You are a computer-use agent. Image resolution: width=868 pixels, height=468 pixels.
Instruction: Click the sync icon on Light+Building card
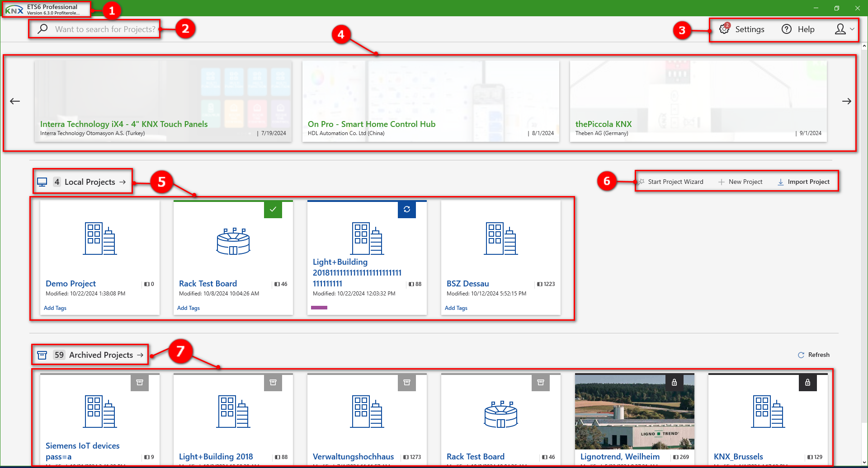pos(407,210)
